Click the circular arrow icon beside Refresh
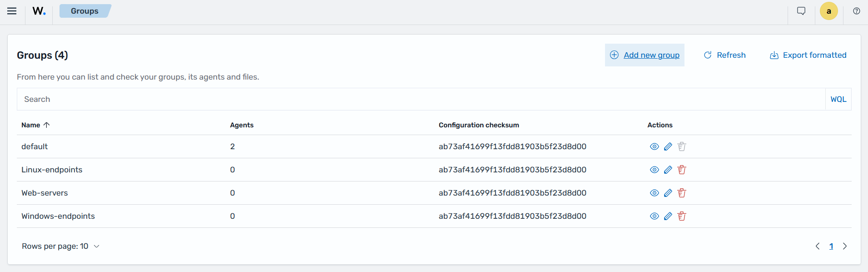 708,55
